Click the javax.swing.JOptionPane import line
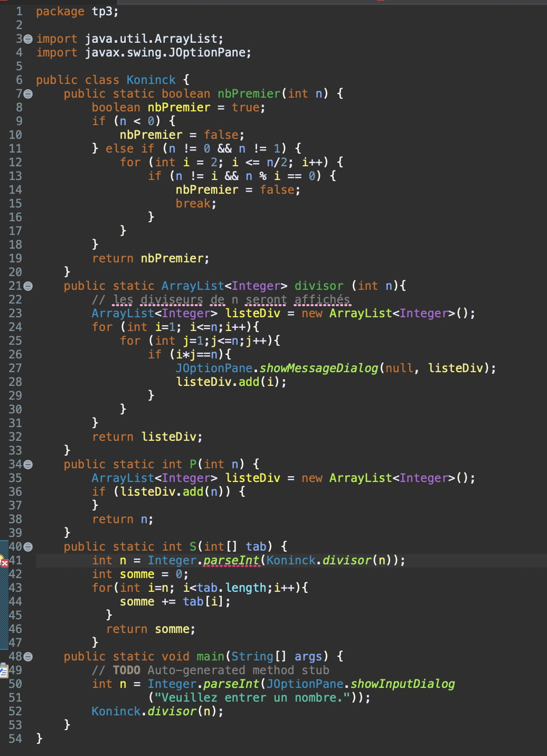The image size is (547, 756). (x=144, y=53)
